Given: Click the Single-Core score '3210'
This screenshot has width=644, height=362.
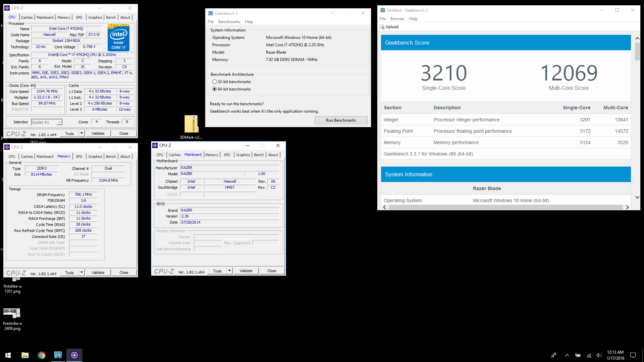Looking at the screenshot, I should [443, 73].
